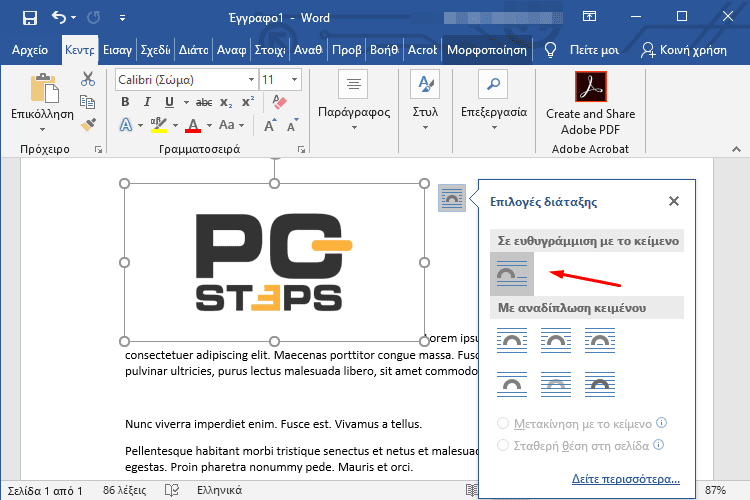Close the Επιλογές διάταξης panel
Viewport: 750px width, 500px height.
tap(673, 201)
